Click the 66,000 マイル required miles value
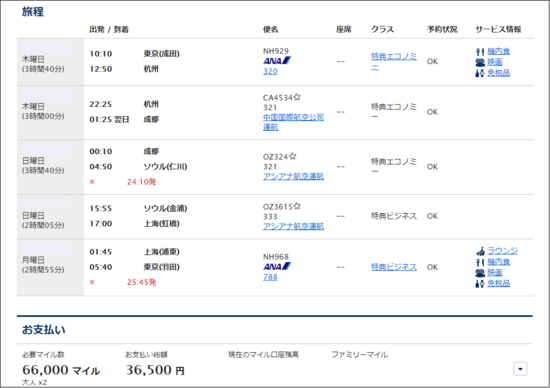This screenshot has width=550, height=388. [x=61, y=370]
